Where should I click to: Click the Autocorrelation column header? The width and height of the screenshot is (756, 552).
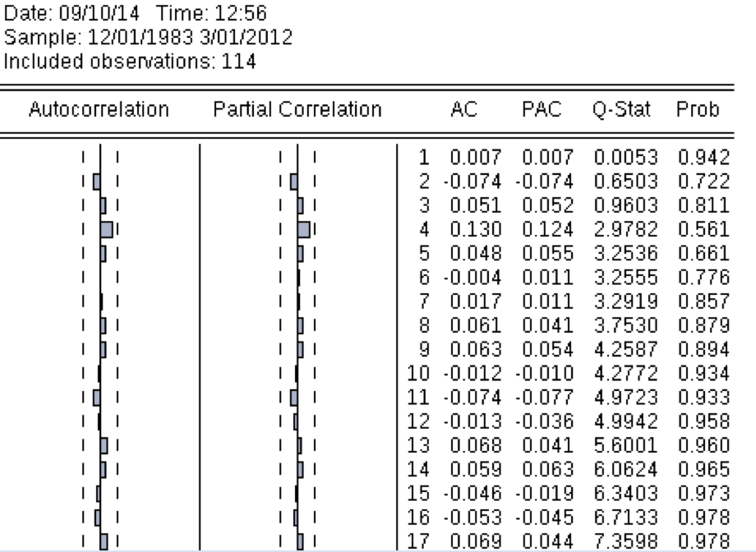point(99,108)
